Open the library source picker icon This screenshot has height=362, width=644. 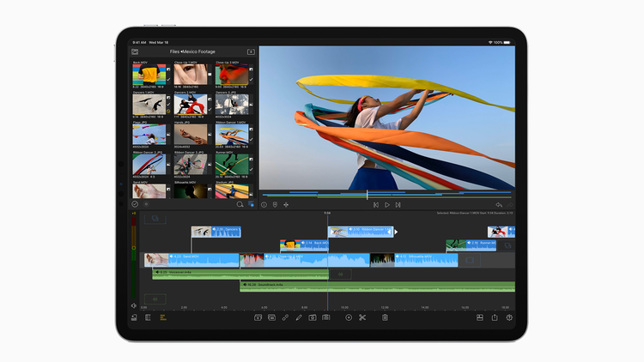coord(135,51)
